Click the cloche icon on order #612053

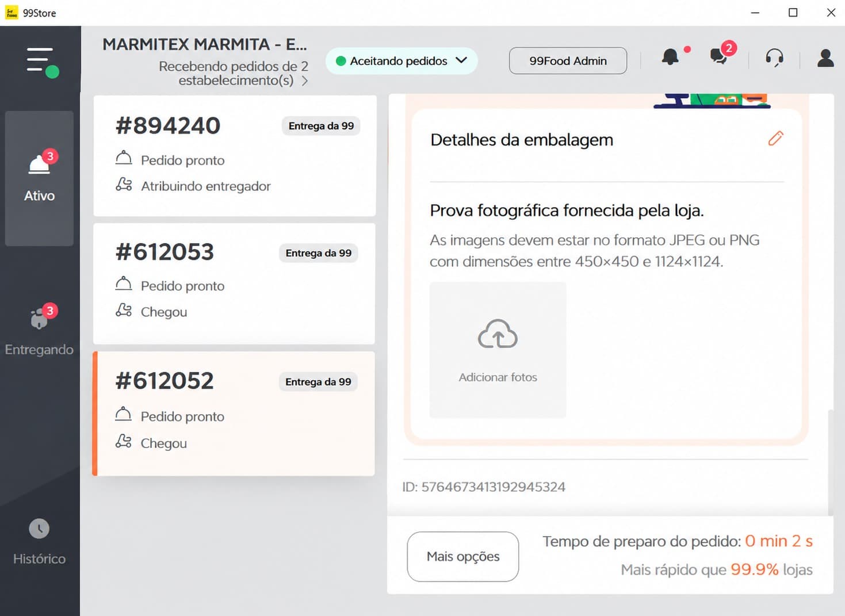pyautogui.click(x=124, y=284)
